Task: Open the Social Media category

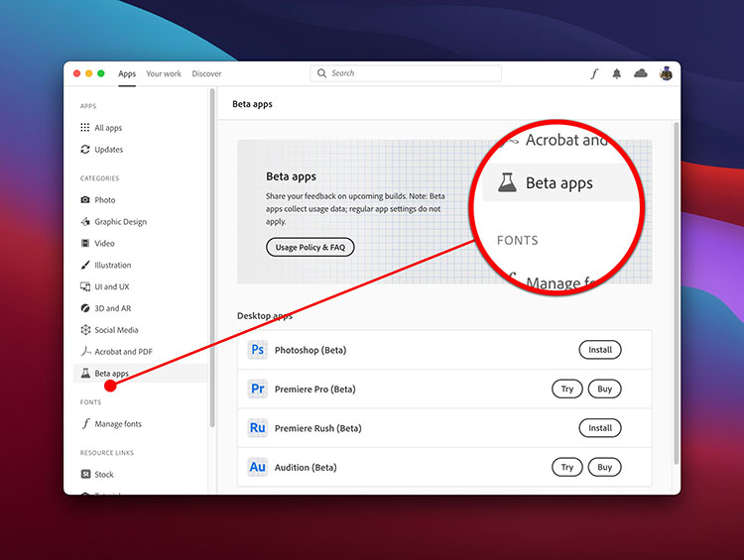Action: 116,329
